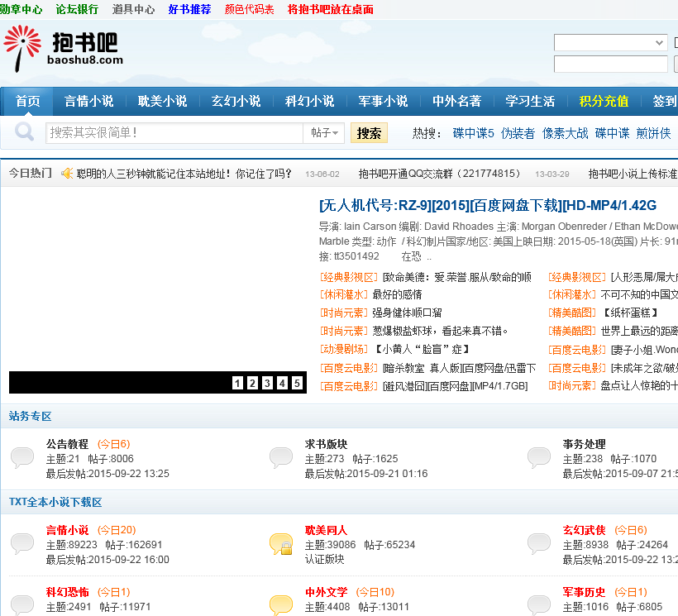This screenshot has width=678, height=616.
Task: Click the locked 耽美同人 forum icon
Action: point(280,544)
